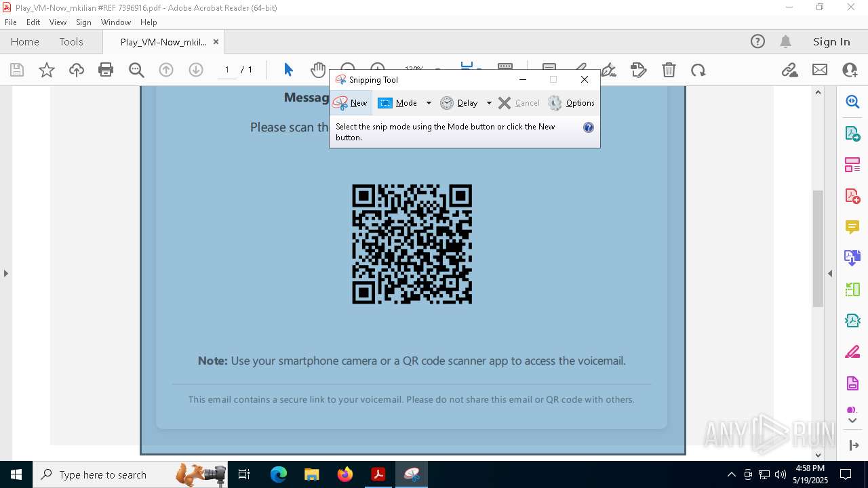Open Find text magnifier icon
Image resolution: width=868 pixels, height=488 pixels.
[x=136, y=70]
